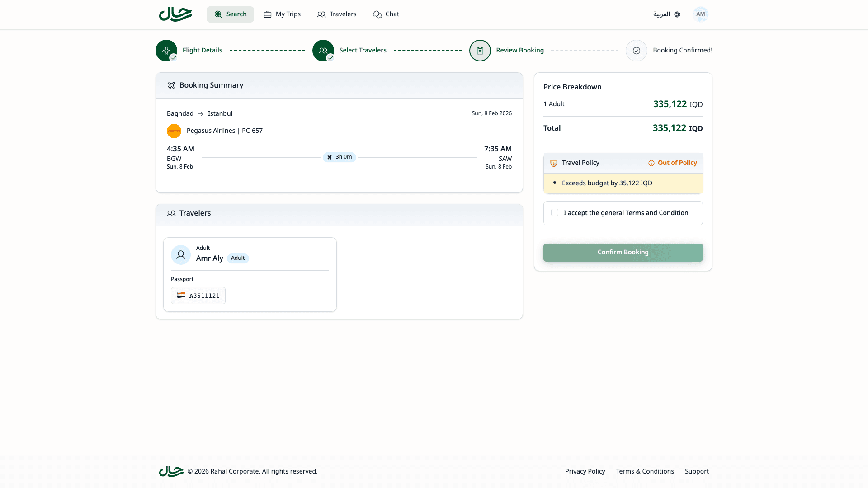The width and height of the screenshot is (868, 488).
Task: Open the Chat section
Action: tap(386, 14)
